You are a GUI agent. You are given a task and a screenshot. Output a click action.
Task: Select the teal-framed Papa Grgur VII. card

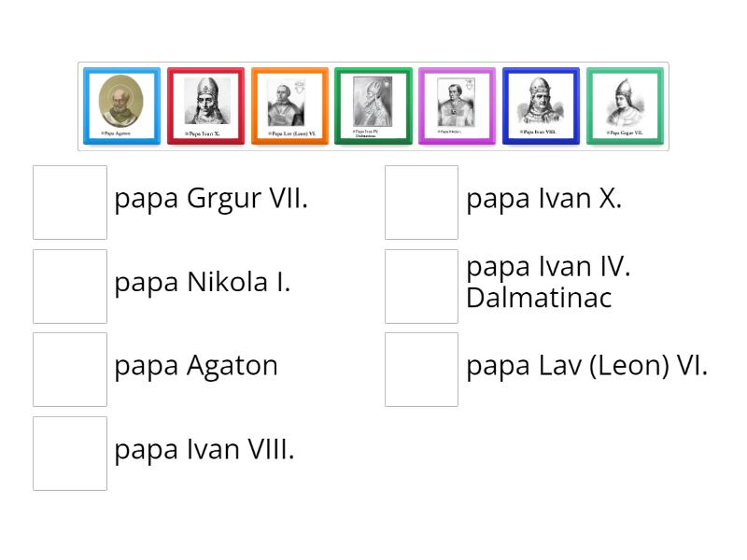pyautogui.click(x=624, y=105)
